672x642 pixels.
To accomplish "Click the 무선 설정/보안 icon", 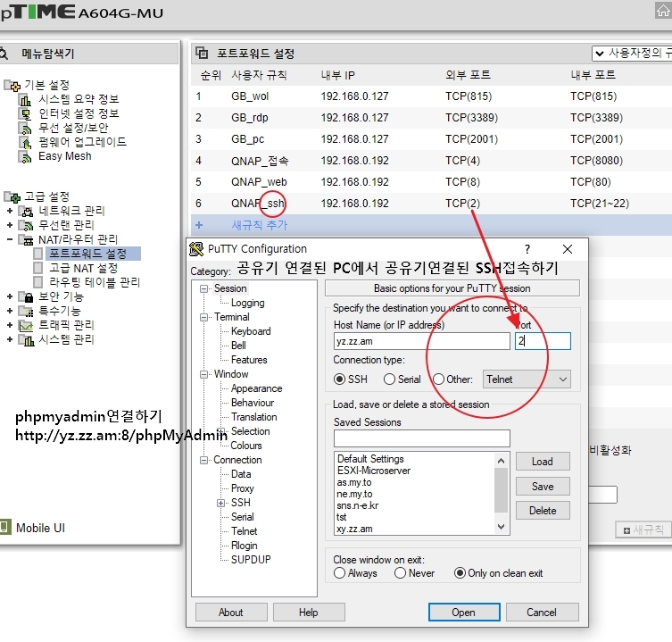I will click(x=25, y=128).
